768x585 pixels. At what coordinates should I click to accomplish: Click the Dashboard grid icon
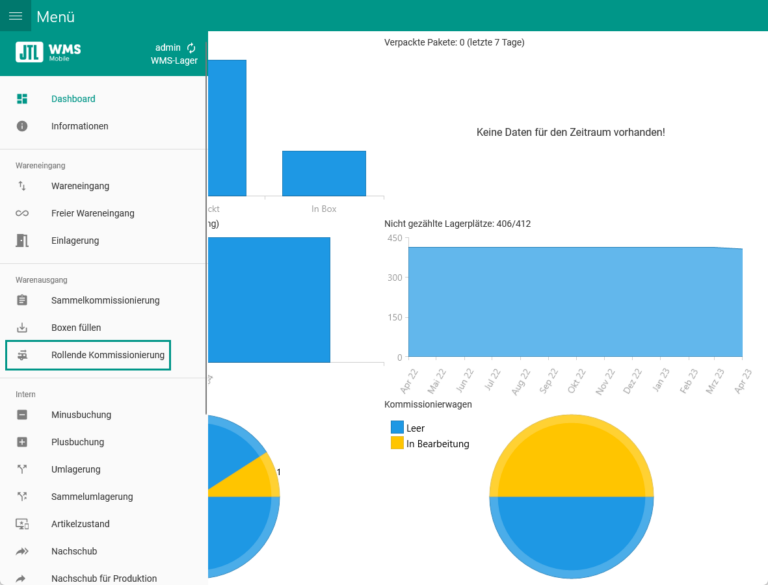pos(22,99)
